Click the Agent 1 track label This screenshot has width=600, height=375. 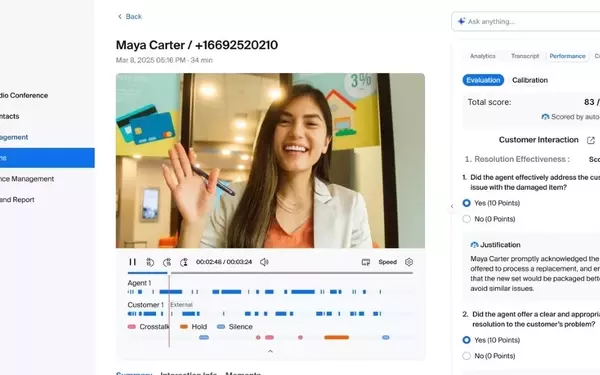point(139,283)
